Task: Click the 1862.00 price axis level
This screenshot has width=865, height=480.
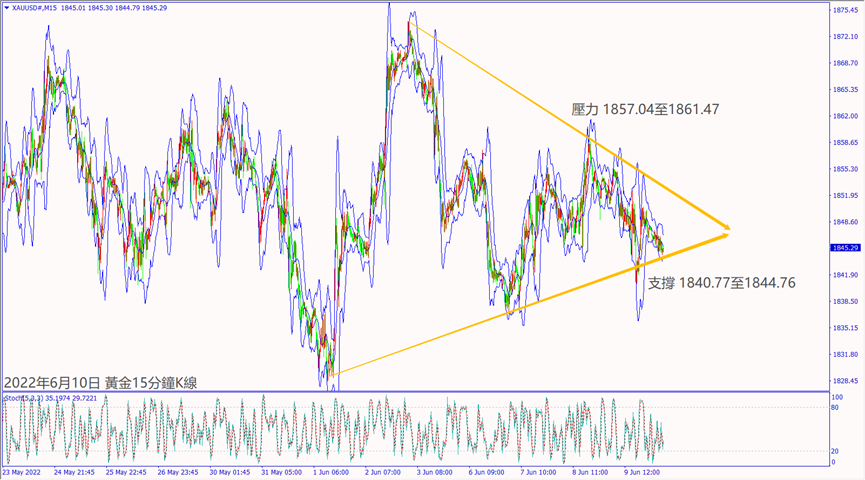Action: pos(845,116)
